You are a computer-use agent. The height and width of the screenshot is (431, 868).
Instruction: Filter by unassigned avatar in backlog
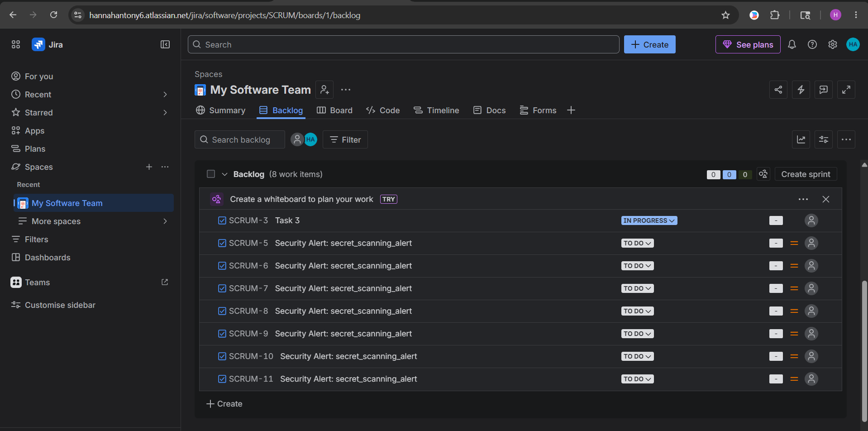click(297, 139)
